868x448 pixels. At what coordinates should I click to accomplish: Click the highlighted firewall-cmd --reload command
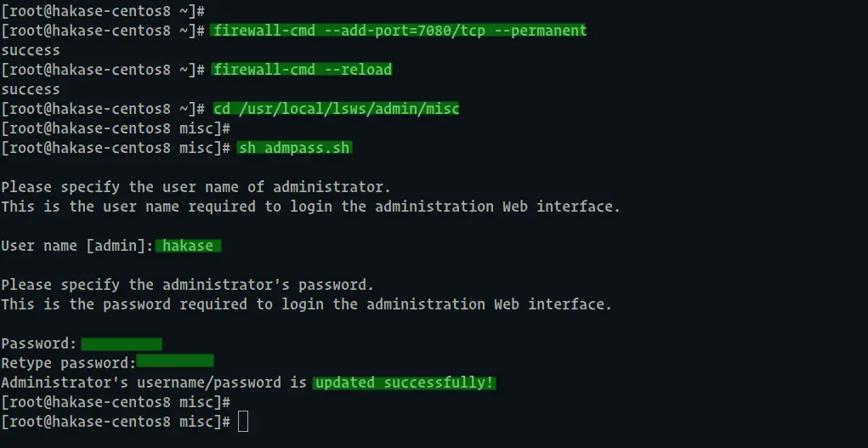point(301,69)
